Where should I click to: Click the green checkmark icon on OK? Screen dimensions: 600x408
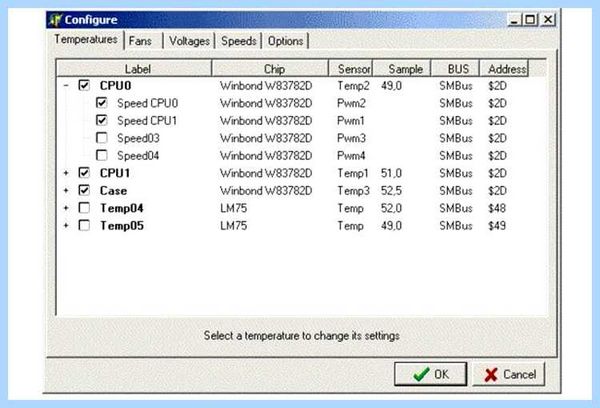tap(421, 374)
